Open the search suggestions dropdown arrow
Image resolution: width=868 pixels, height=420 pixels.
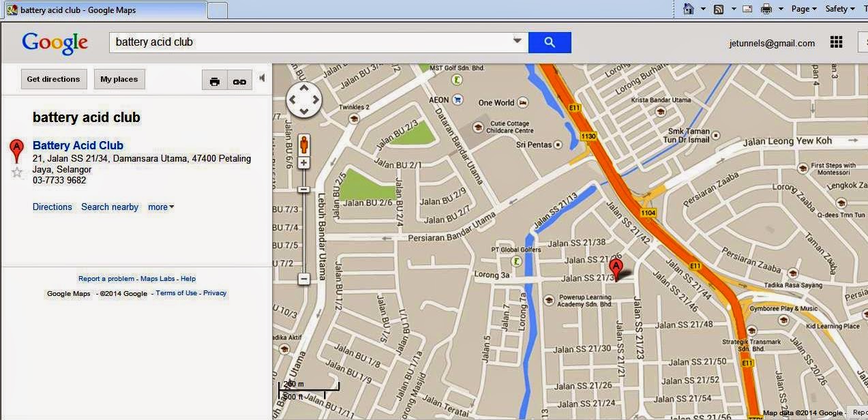[518, 42]
